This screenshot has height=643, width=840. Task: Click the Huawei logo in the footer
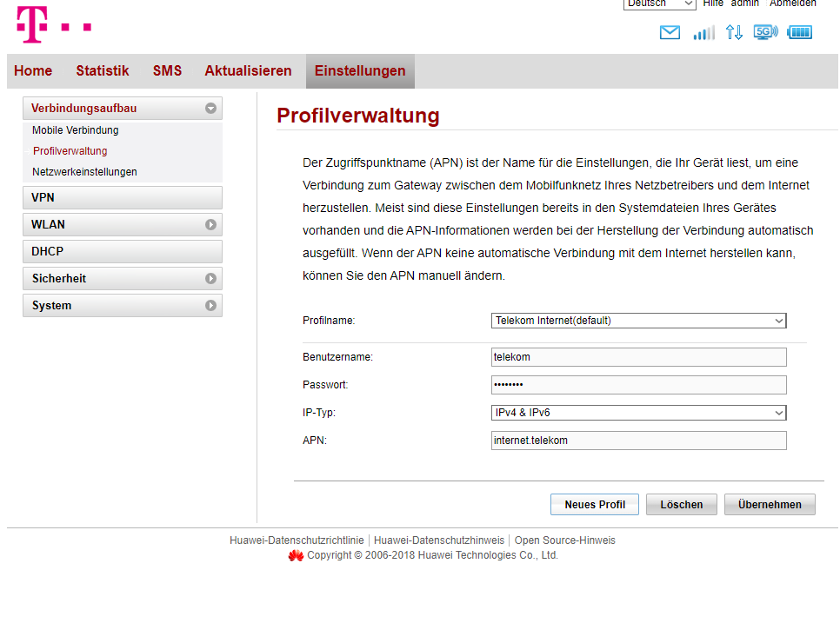296,555
